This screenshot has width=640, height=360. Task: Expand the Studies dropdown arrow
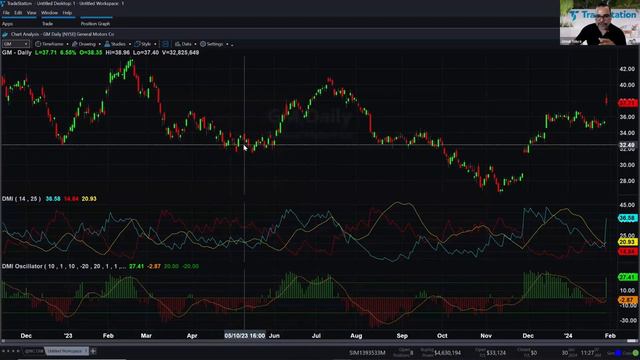[x=130, y=44]
